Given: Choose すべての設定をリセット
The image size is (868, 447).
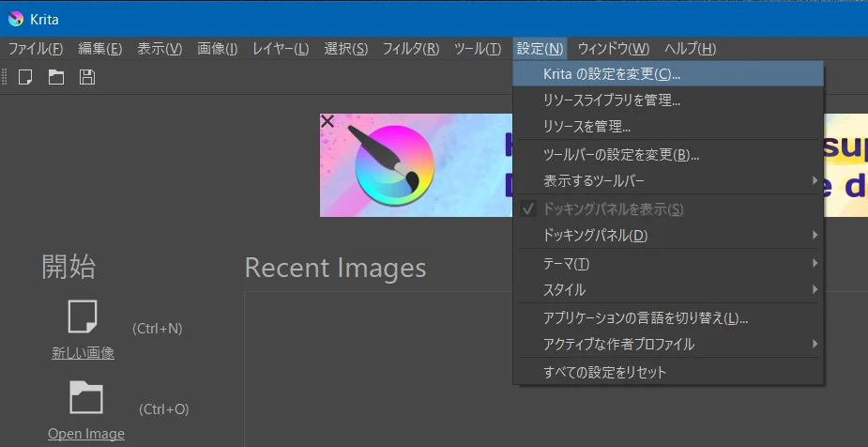Looking at the screenshot, I should 668,372.
